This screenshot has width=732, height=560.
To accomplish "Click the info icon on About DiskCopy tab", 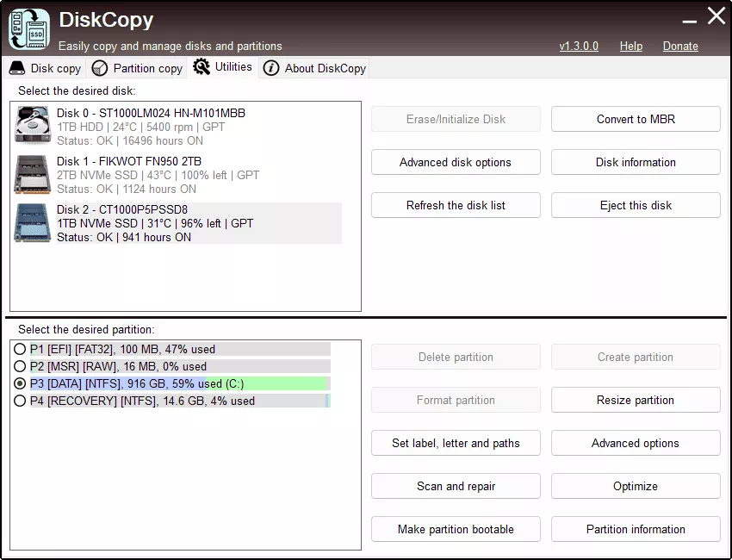I will pyautogui.click(x=273, y=66).
